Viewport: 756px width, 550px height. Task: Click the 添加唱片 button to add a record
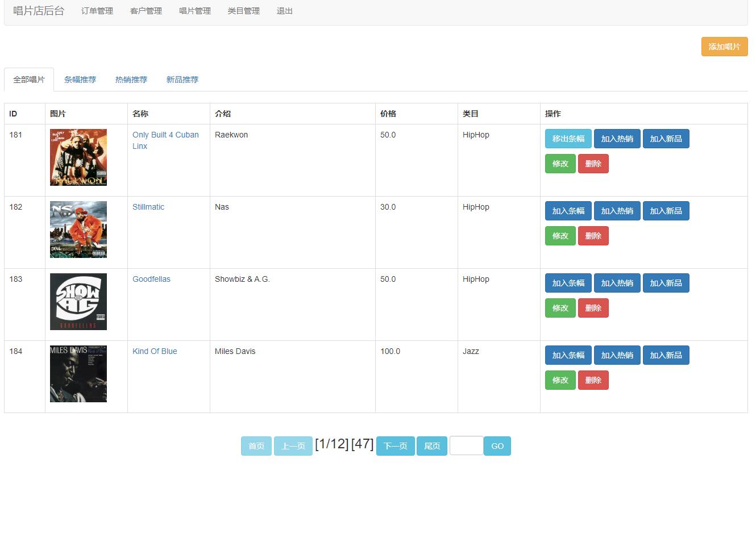[724, 47]
